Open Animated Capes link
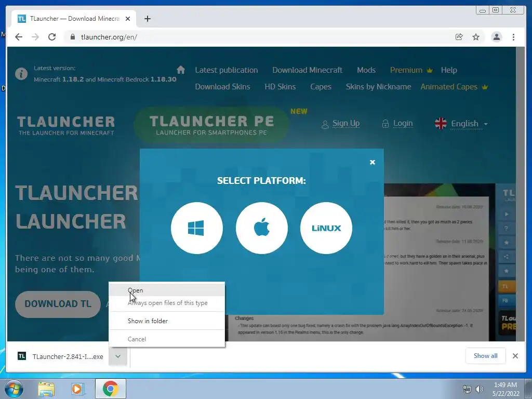The image size is (532, 399). [454, 87]
